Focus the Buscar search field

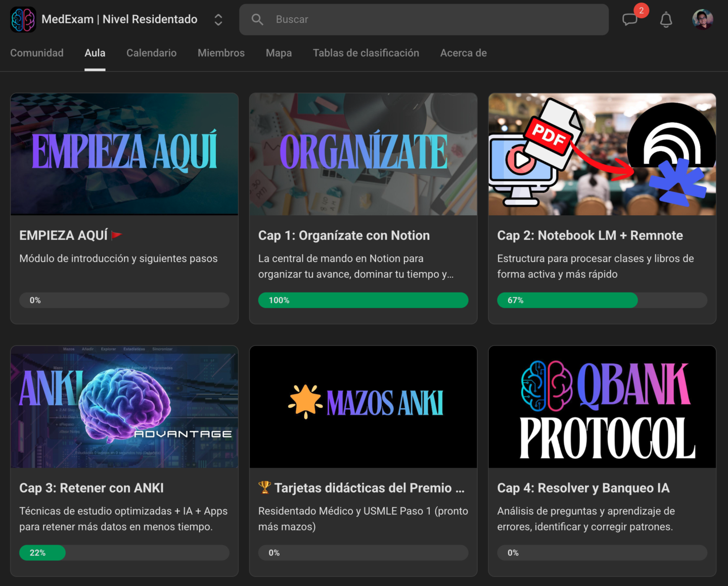coord(424,20)
